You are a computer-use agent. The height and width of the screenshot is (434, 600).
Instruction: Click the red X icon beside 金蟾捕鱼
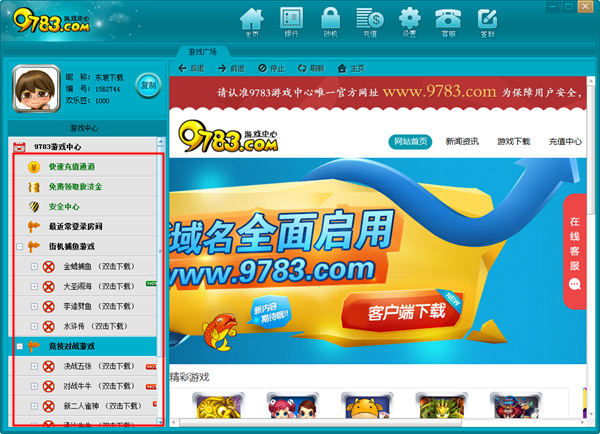point(48,266)
